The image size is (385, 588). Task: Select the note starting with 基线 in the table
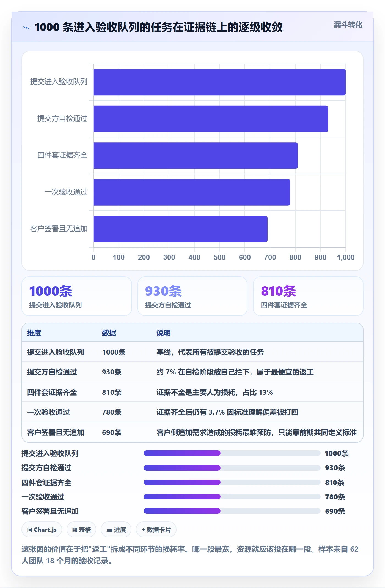210,352
